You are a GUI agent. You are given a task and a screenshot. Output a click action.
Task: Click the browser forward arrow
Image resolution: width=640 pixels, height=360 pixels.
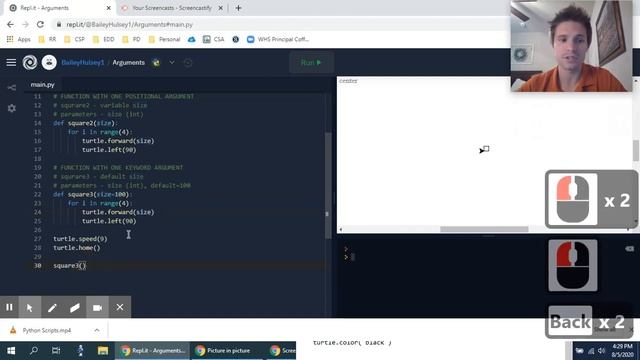pos(25,24)
